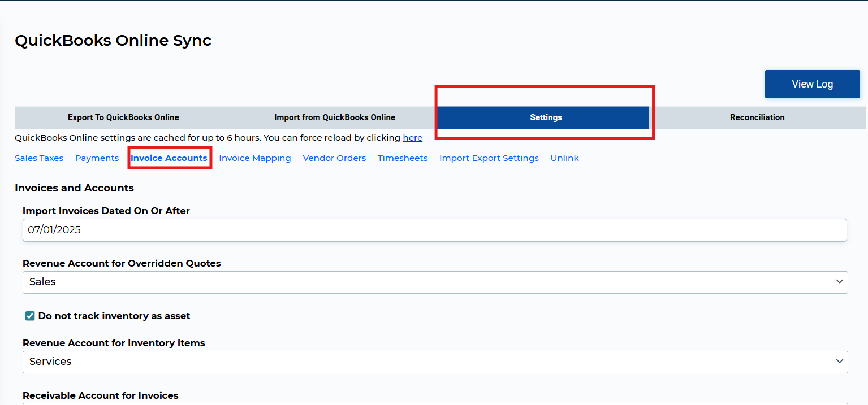Go to the Reconciliation tab
The width and height of the screenshot is (868, 405).
click(x=757, y=117)
